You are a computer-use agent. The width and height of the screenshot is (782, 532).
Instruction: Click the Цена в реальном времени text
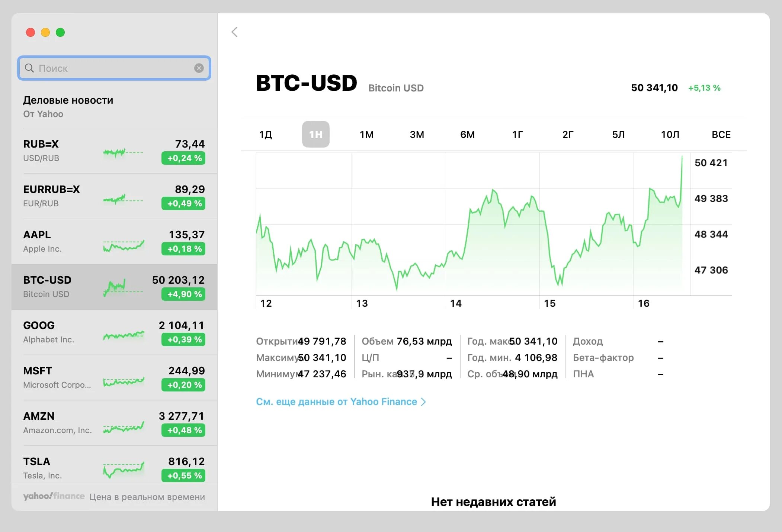pos(147,497)
